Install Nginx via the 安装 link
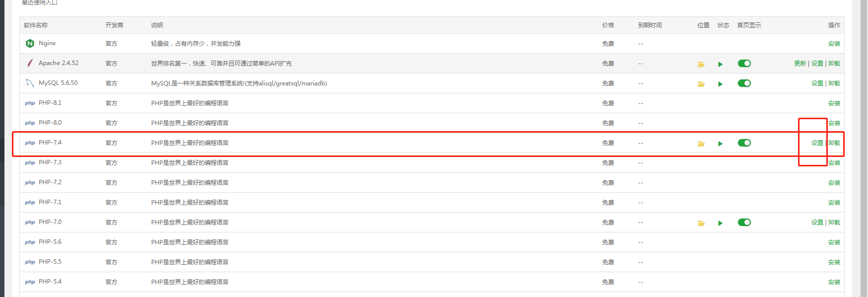The image size is (868, 297). click(834, 44)
